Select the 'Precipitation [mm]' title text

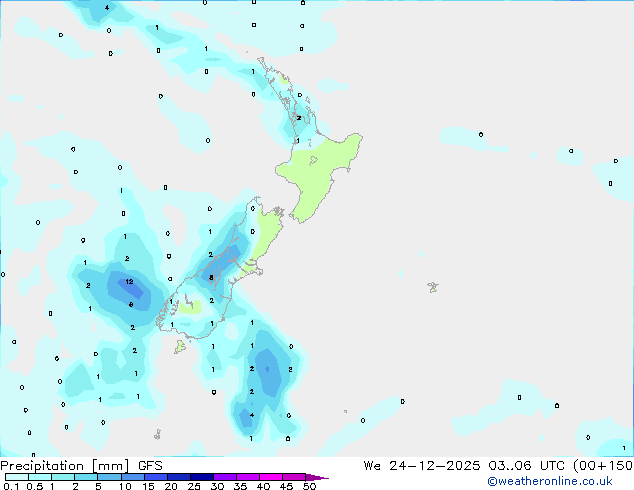tap(65, 466)
